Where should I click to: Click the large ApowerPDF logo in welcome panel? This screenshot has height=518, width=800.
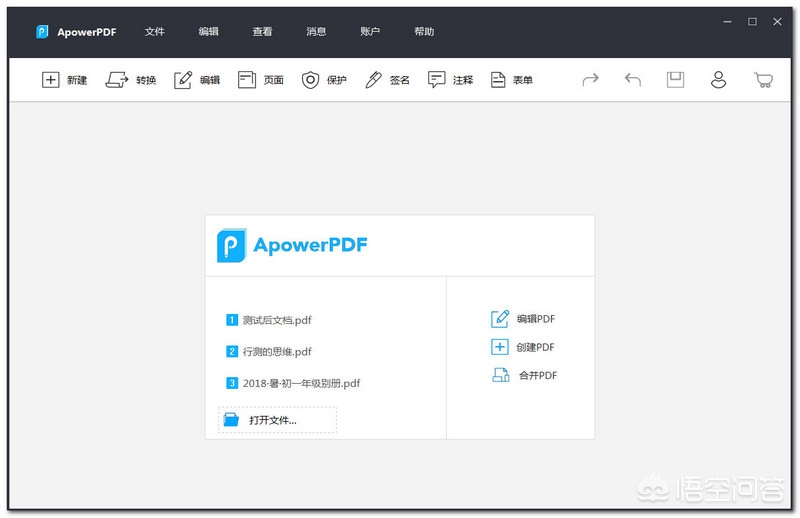(x=292, y=245)
